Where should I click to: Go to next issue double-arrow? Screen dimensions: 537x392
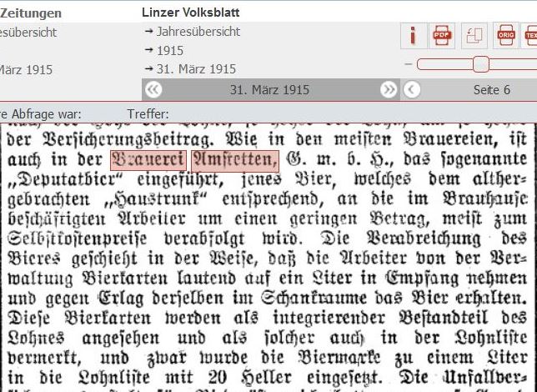(x=389, y=89)
